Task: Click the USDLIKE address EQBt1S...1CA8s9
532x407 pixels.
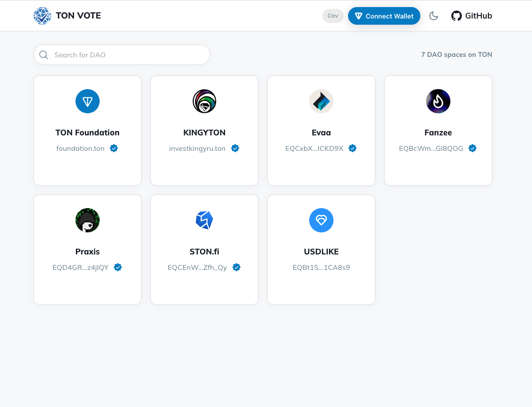Action: coord(321,267)
